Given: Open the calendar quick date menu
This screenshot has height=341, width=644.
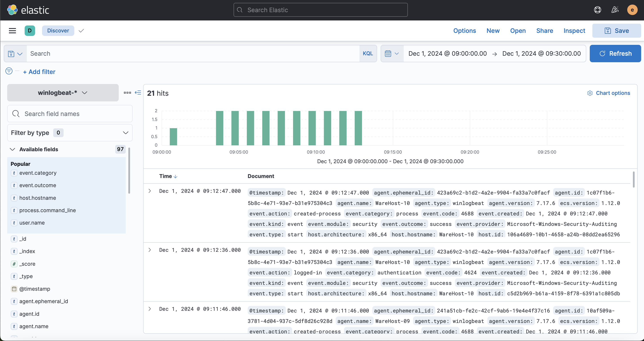Looking at the screenshot, I should click(x=392, y=54).
